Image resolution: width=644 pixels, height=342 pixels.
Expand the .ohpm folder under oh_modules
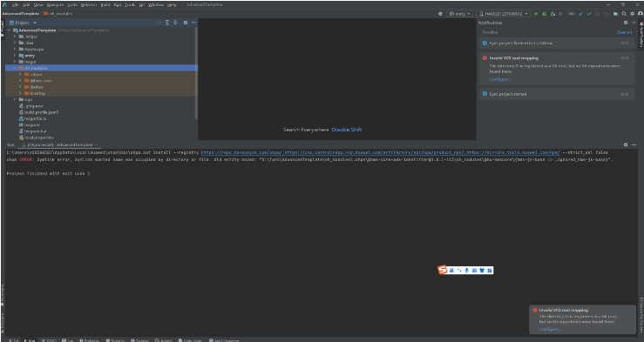(20, 74)
